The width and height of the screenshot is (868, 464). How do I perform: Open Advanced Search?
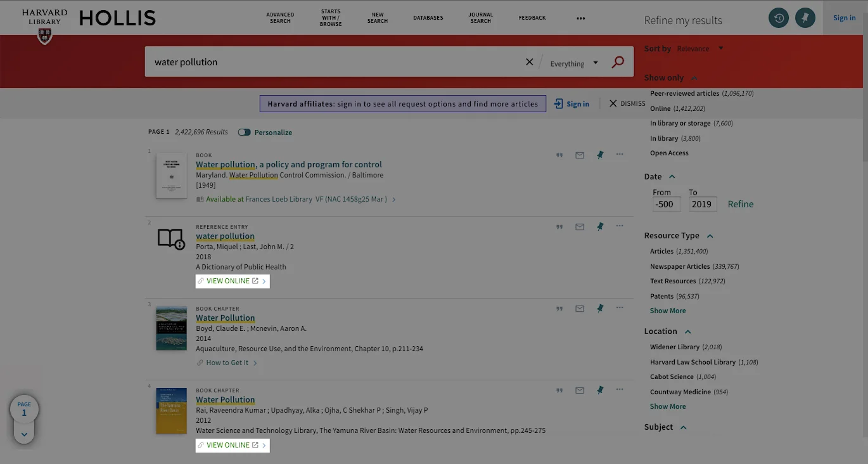pos(280,18)
